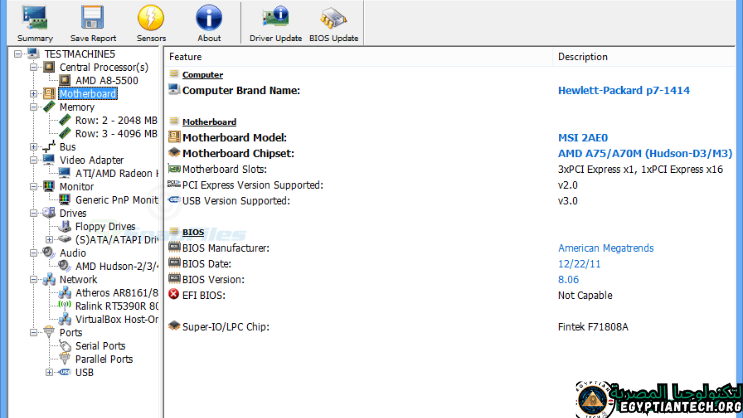Click the About info icon

click(209, 22)
